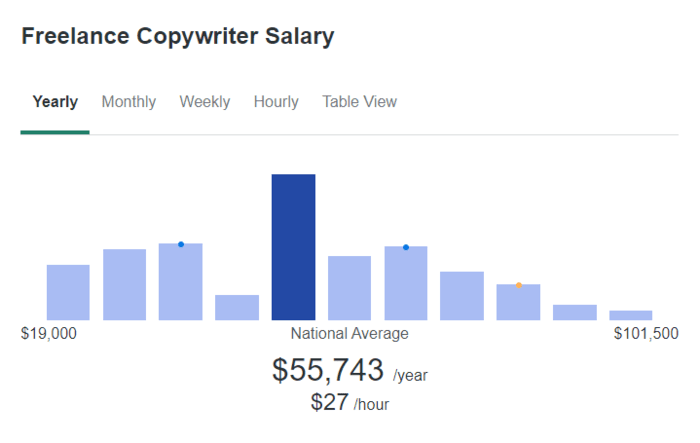Viewport: 700px width, 443px height.
Task: Switch to Table View
Action: coord(359,102)
